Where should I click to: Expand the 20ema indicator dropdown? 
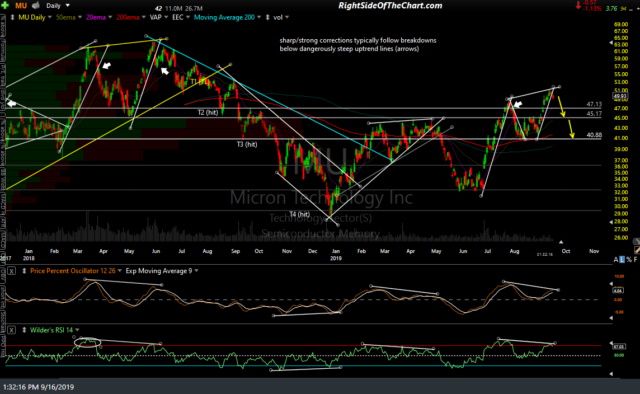(110, 18)
